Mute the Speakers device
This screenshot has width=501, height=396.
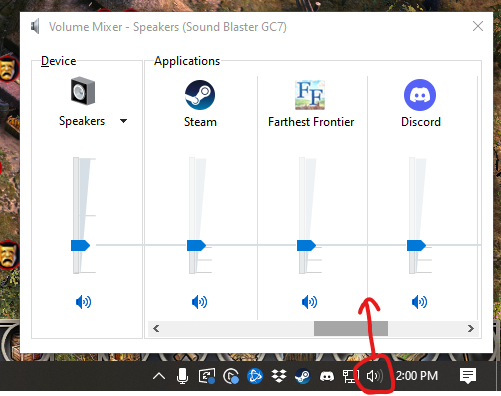[83, 302]
